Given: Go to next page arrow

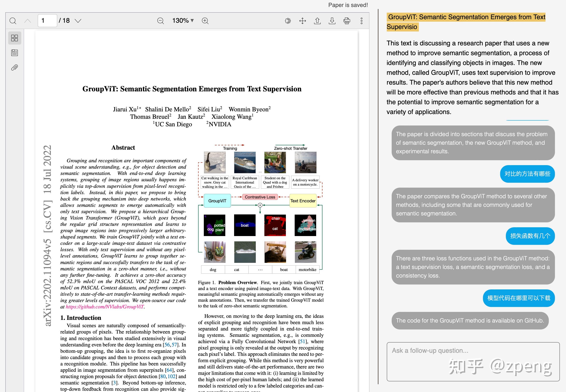Looking at the screenshot, I should pos(78,21).
